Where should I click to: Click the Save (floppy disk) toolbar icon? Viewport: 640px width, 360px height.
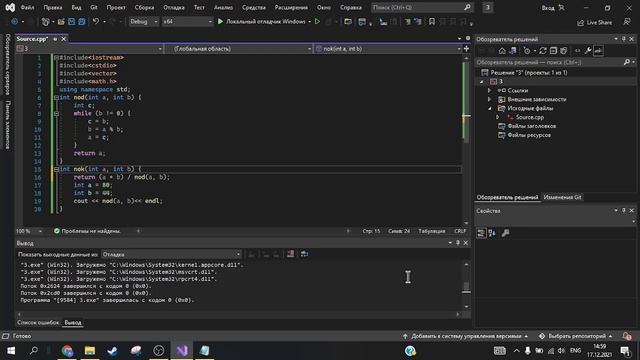click(x=71, y=22)
